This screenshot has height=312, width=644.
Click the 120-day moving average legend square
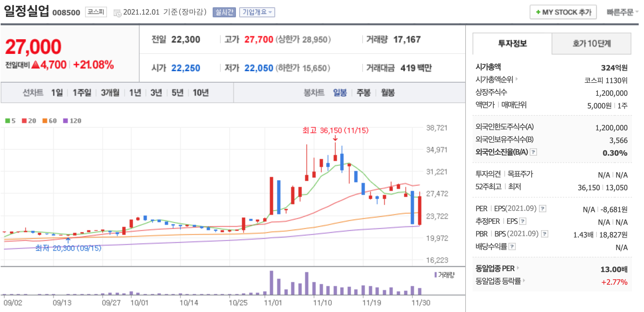(x=65, y=121)
